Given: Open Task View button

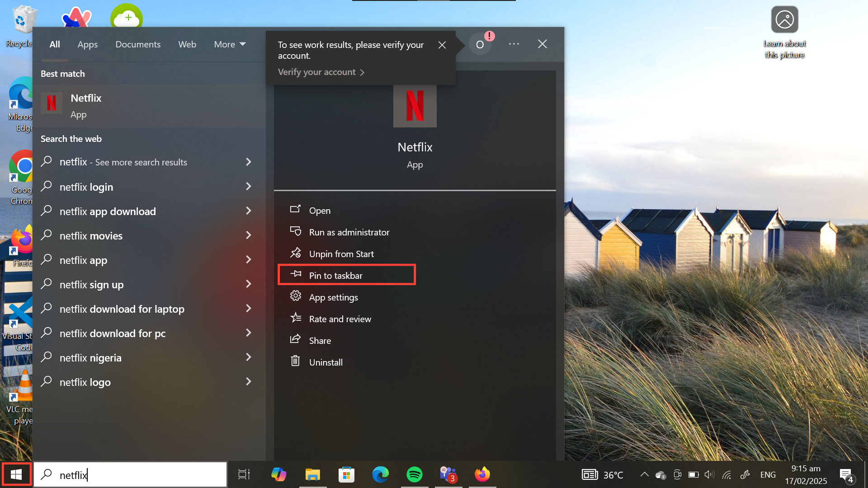Looking at the screenshot, I should coord(244,474).
